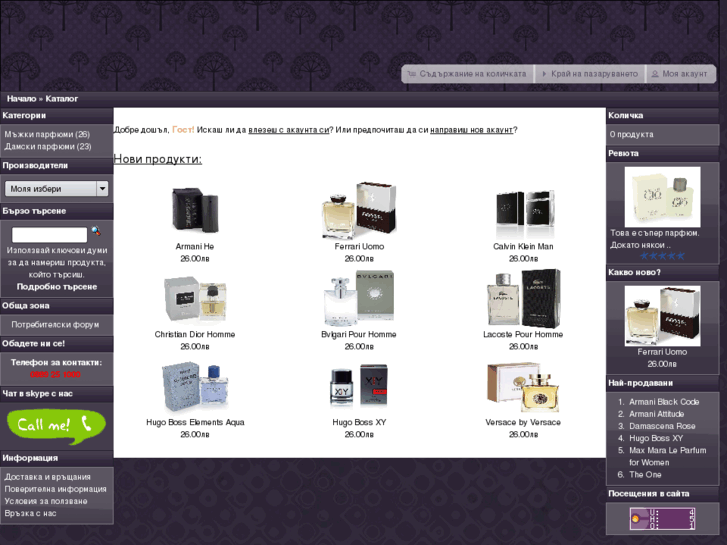Open Условия за ползване page
This screenshot has width=727, height=545.
pos(46,501)
